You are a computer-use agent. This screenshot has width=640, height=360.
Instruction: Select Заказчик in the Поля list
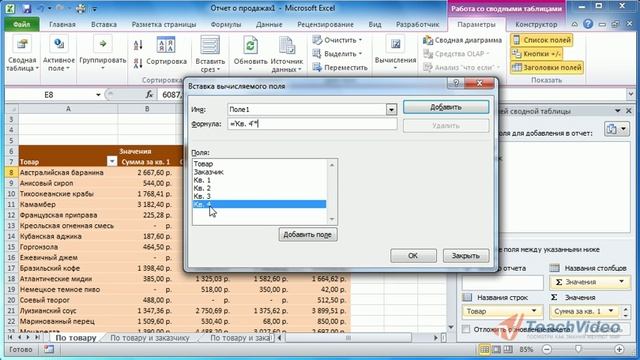click(x=259, y=172)
